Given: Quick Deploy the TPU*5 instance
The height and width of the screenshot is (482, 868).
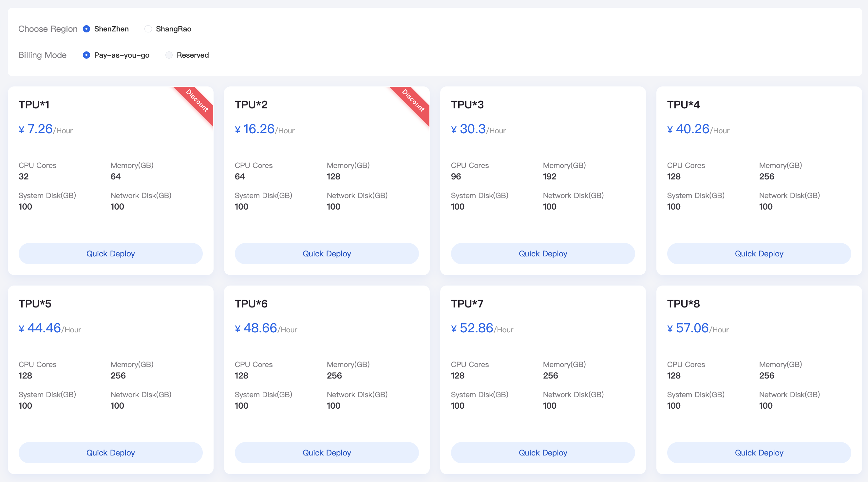Looking at the screenshot, I should click(x=110, y=452).
